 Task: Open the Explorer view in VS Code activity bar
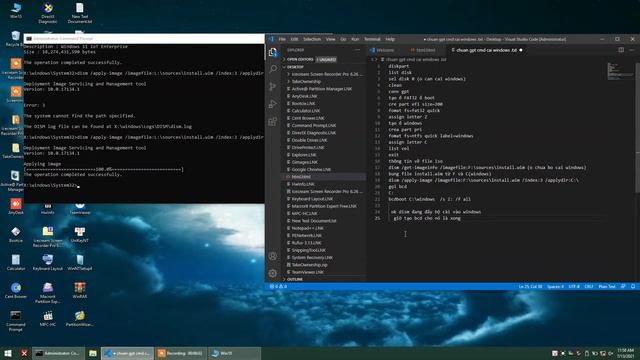point(273,52)
